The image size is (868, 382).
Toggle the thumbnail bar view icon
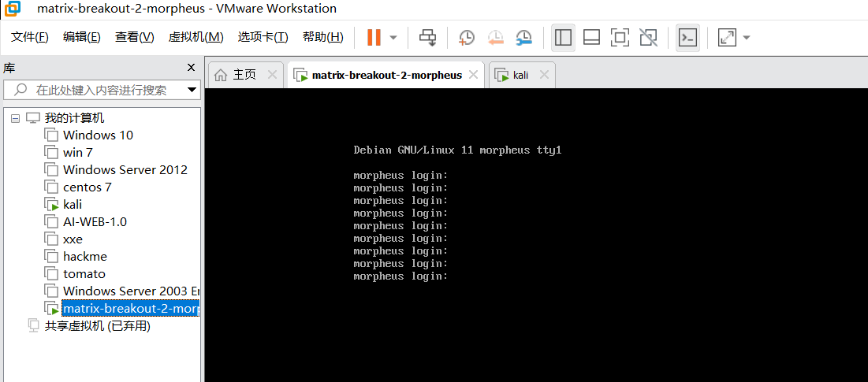click(x=592, y=38)
